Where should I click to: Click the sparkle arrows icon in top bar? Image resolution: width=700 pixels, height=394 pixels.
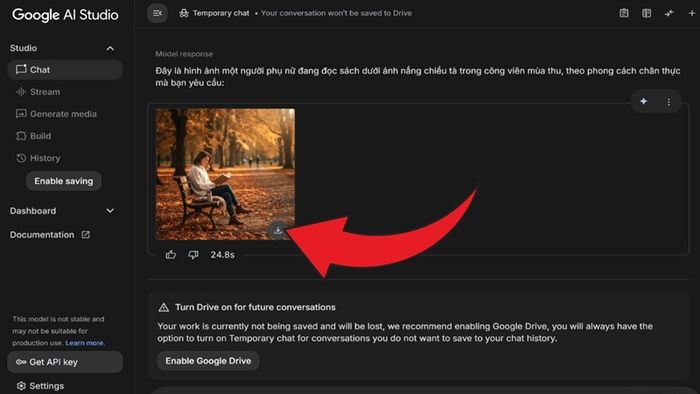point(669,13)
